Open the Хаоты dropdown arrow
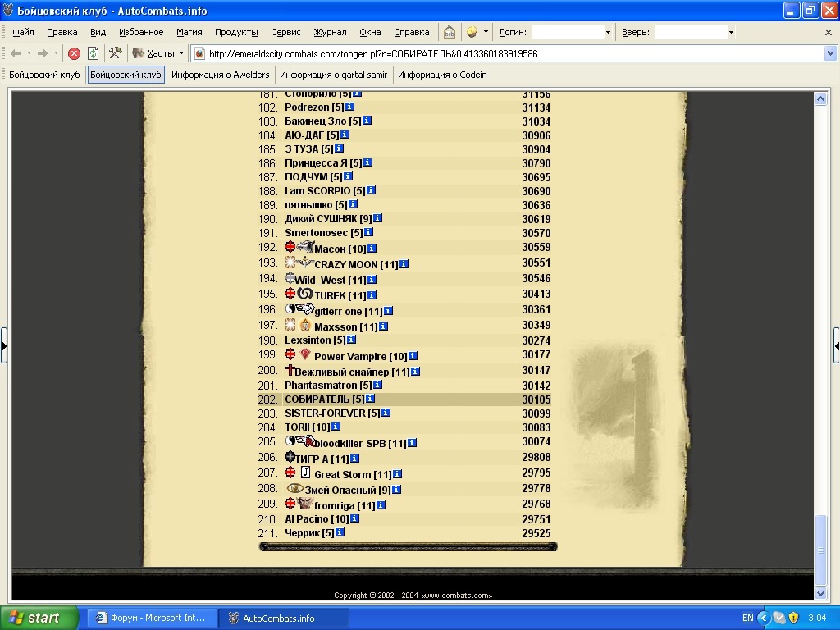Screen dimensions: 840x630 [181, 53]
